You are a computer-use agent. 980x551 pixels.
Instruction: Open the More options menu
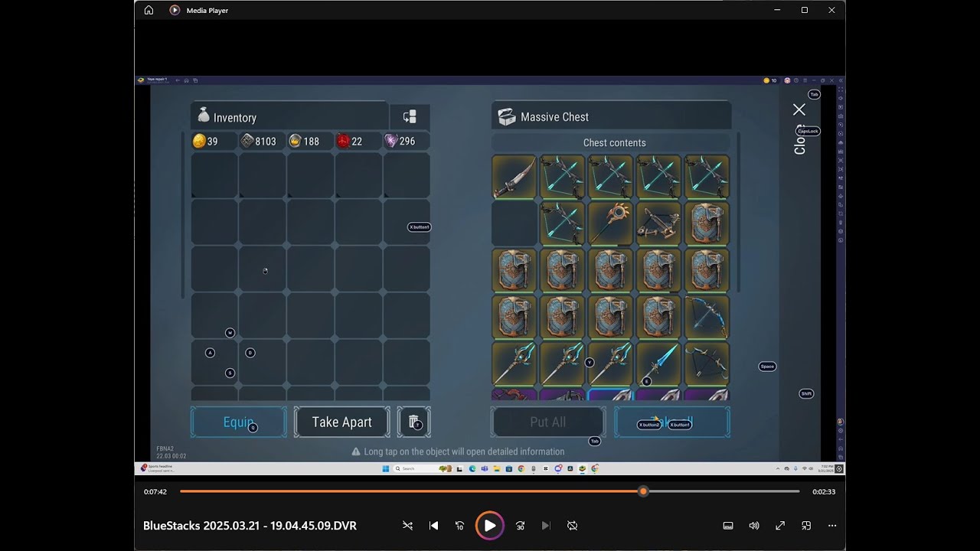[x=832, y=526]
